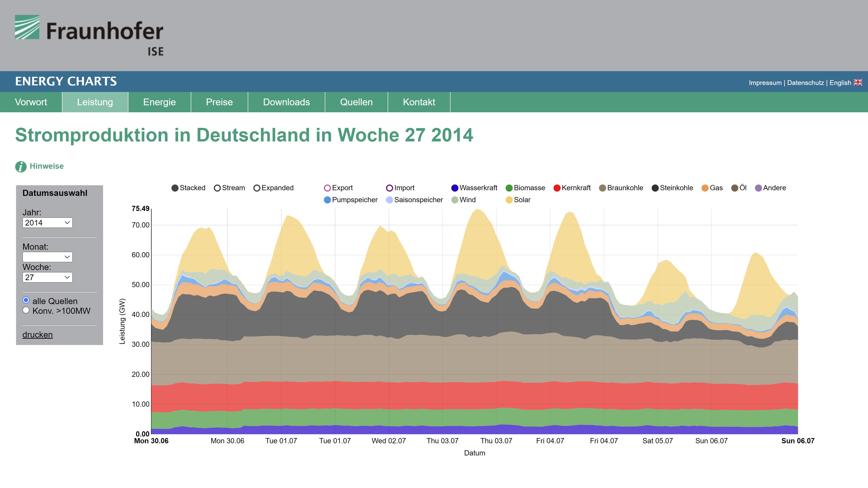Open the Impressum link
The height and width of the screenshot is (488, 868).
click(765, 83)
